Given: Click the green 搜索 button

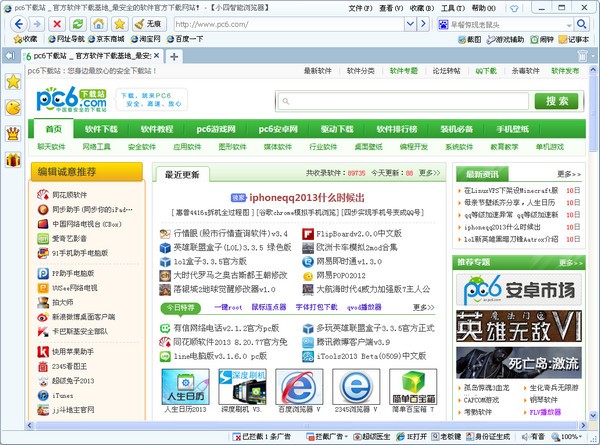Looking at the screenshot, I should [556, 101].
